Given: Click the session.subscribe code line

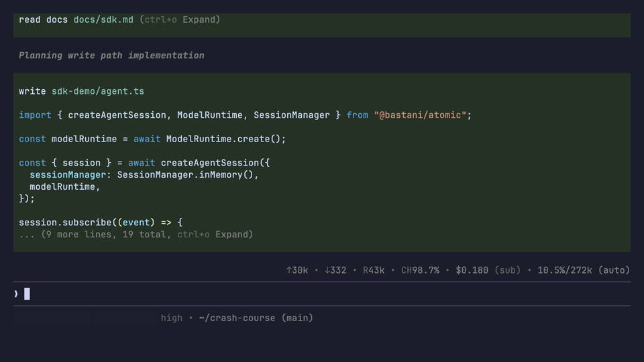Looking at the screenshot, I should click(101, 222).
